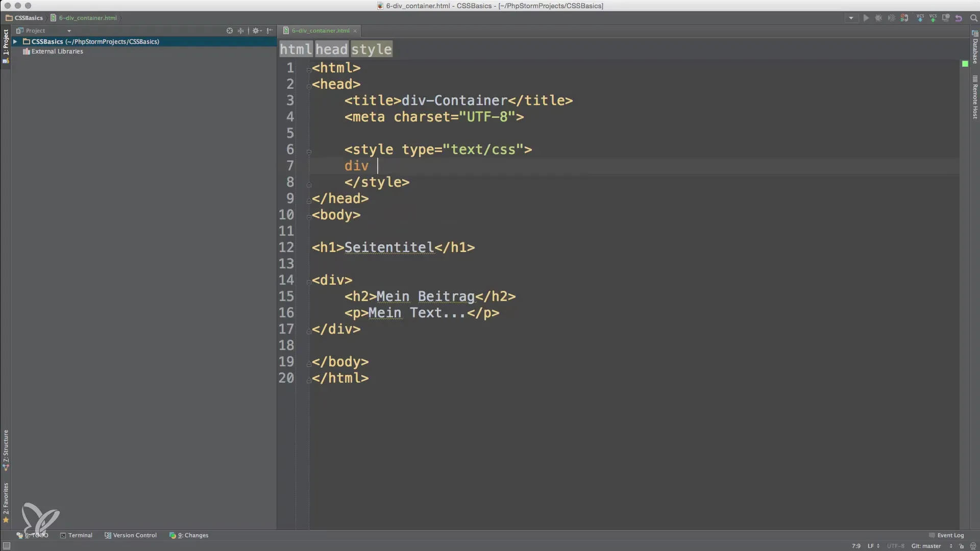Expand the CSSBasics project tree node
Image resolution: width=980 pixels, height=551 pixels.
[x=15, y=42]
